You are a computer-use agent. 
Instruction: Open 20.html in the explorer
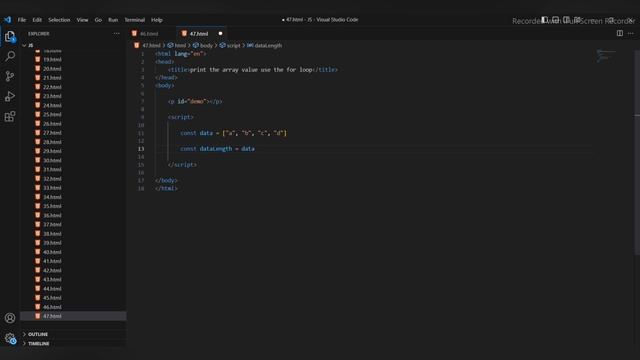pyautogui.click(x=52, y=69)
